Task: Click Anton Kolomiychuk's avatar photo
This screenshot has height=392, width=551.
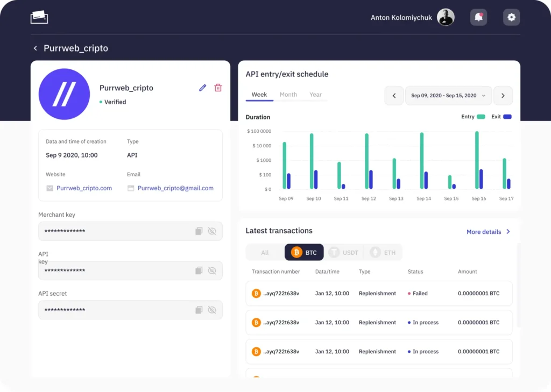Action: click(x=446, y=17)
